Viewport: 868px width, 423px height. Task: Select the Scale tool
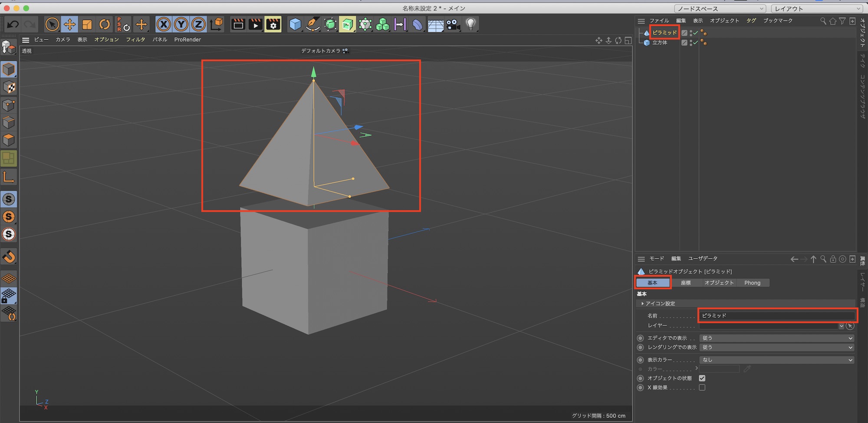tap(87, 24)
